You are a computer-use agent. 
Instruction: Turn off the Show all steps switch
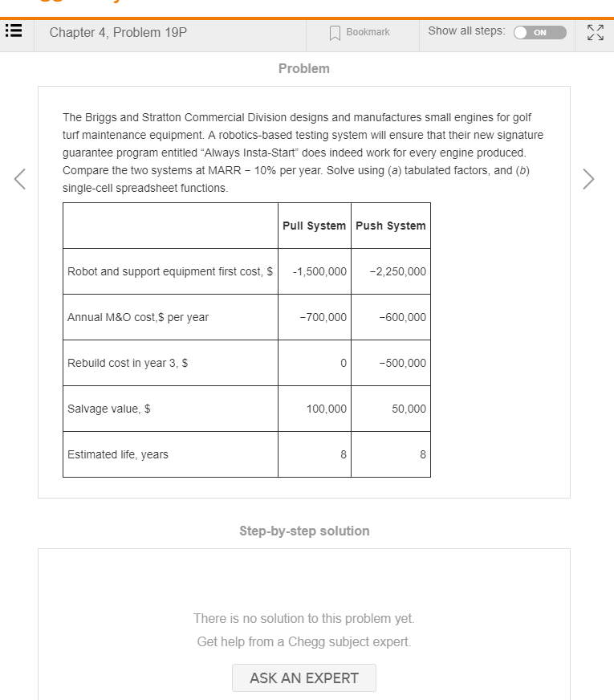pos(539,33)
